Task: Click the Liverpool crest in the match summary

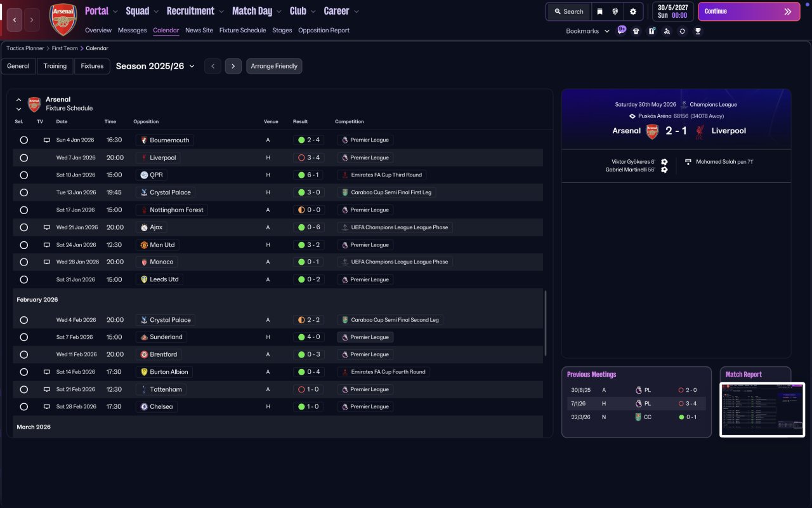Action: pos(700,131)
